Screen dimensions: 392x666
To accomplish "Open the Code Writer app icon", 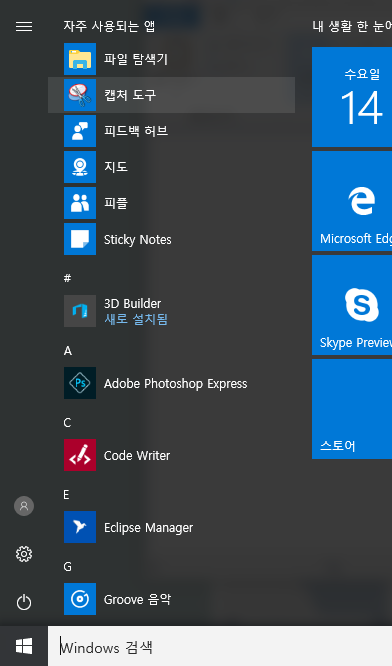I will pyautogui.click(x=80, y=455).
